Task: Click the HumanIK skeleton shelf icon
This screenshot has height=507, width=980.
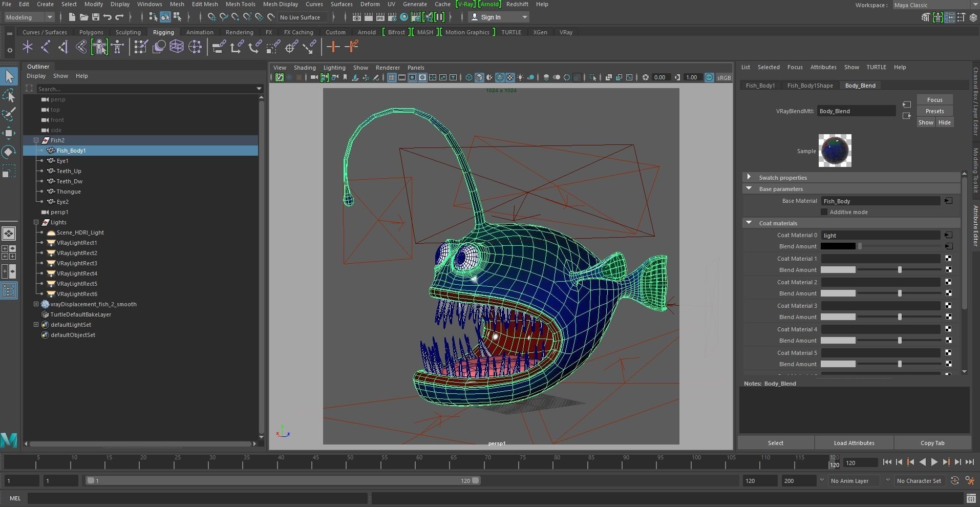Action: point(118,47)
